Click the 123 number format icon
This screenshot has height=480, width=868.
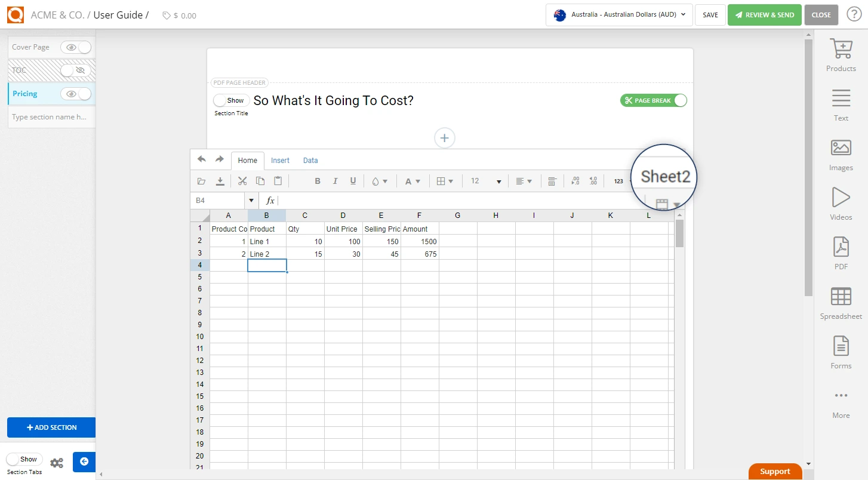(x=618, y=181)
